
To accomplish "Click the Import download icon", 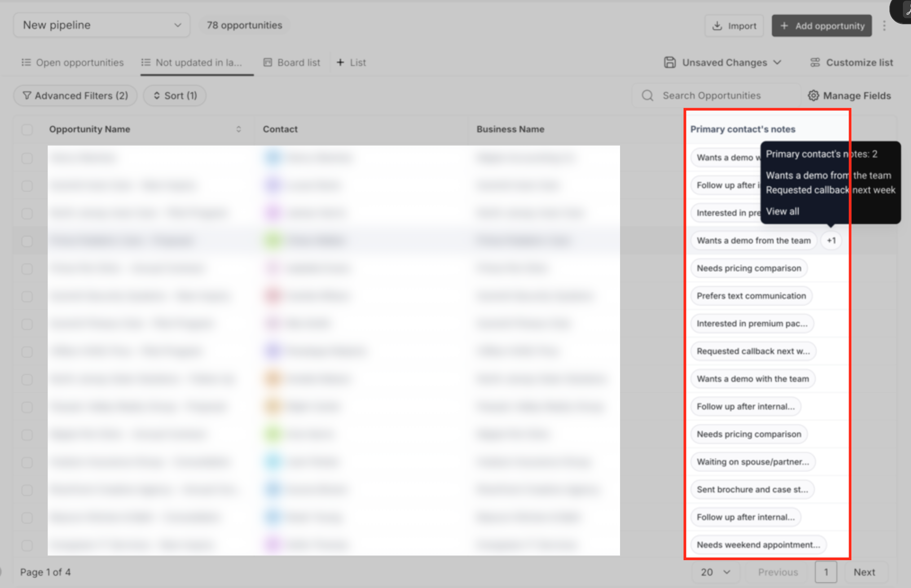I will pos(717,26).
